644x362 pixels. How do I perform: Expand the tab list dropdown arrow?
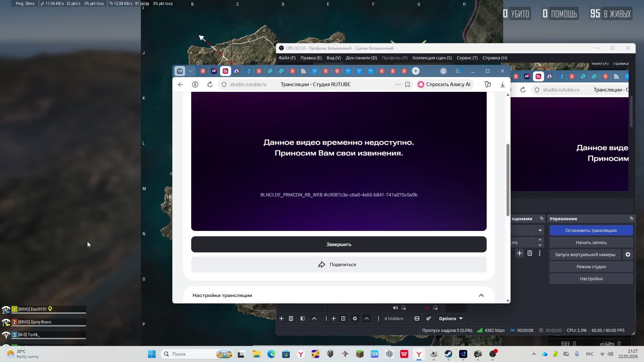191,71
